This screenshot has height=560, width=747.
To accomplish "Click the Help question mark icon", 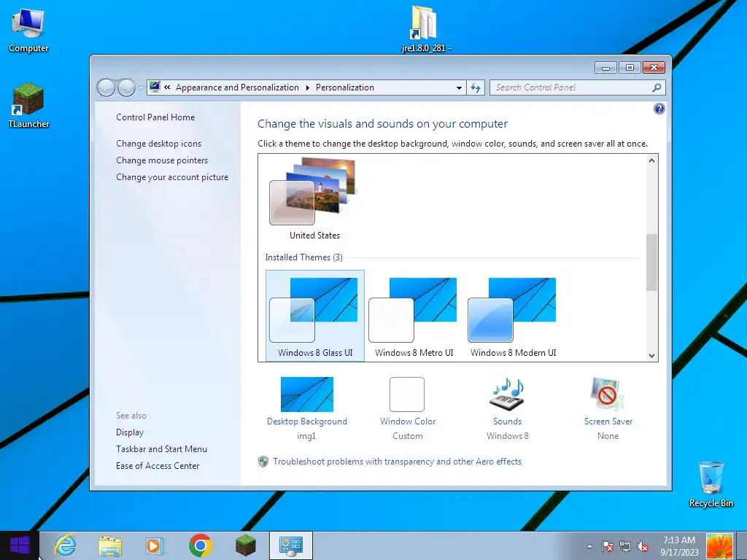I will tap(659, 109).
